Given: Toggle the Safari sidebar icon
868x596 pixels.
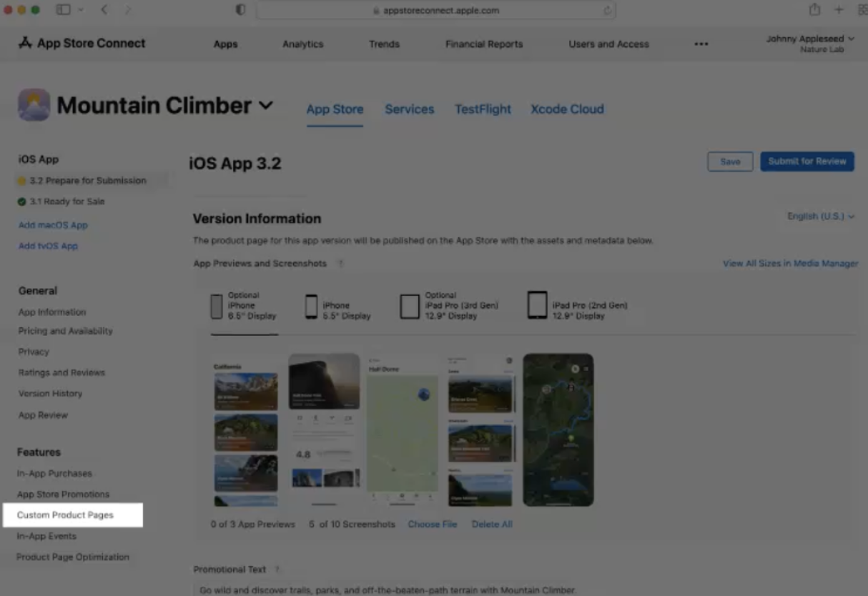Looking at the screenshot, I should [x=63, y=10].
